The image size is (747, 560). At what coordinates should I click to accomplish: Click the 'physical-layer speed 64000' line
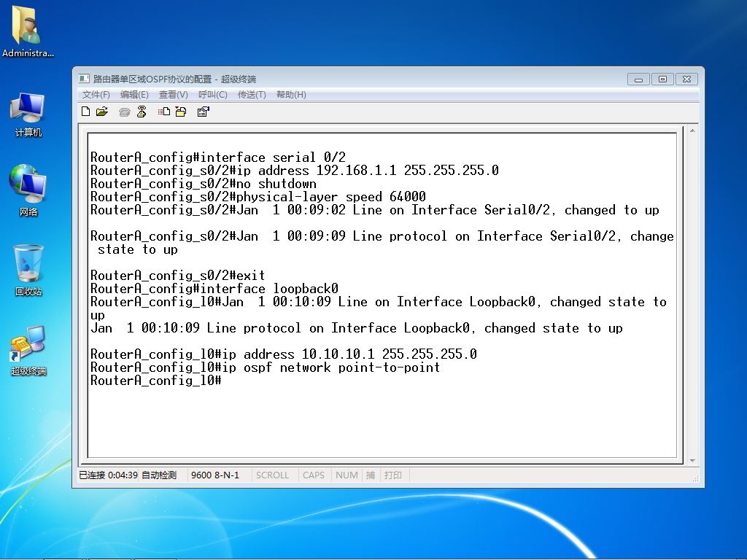coord(258,197)
